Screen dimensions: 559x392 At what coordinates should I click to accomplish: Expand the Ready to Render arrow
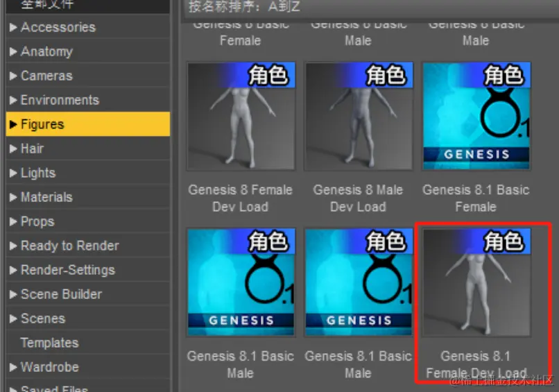point(13,246)
